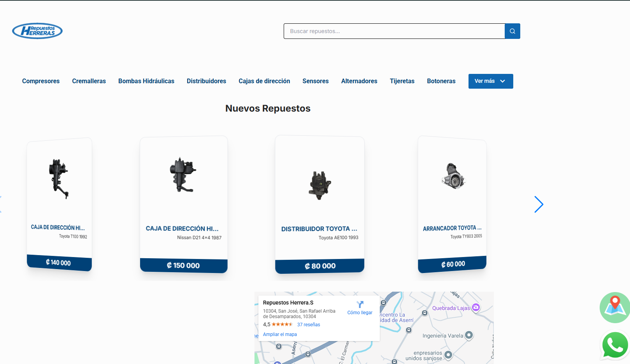The image size is (630, 364).
Task: Select Quebrada Lajas map pin
Action: point(476,308)
